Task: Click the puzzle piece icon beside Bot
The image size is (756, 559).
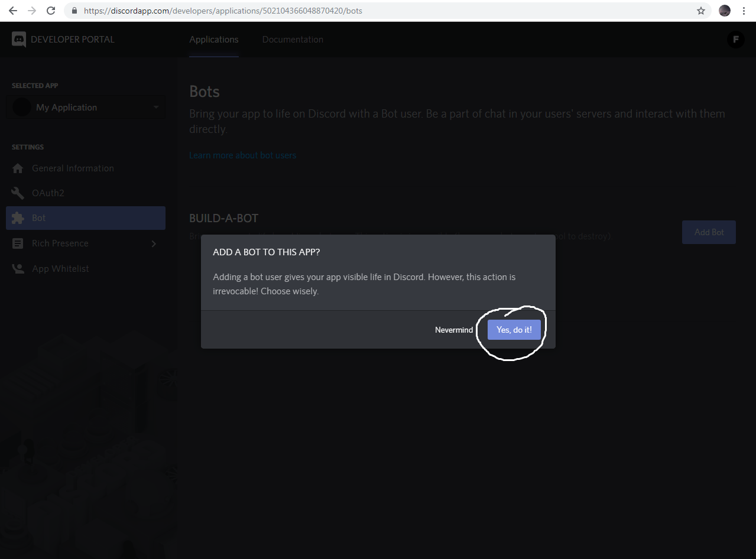Action: pyautogui.click(x=18, y=218)
